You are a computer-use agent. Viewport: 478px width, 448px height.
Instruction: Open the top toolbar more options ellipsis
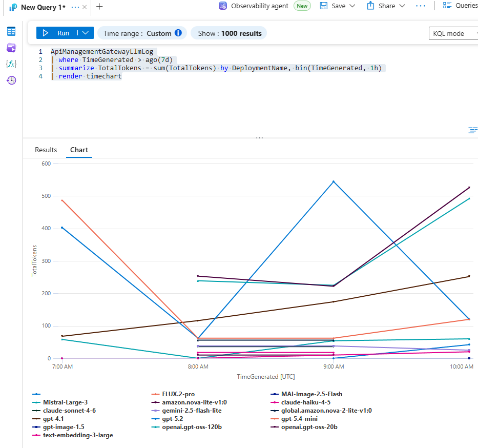421,6
